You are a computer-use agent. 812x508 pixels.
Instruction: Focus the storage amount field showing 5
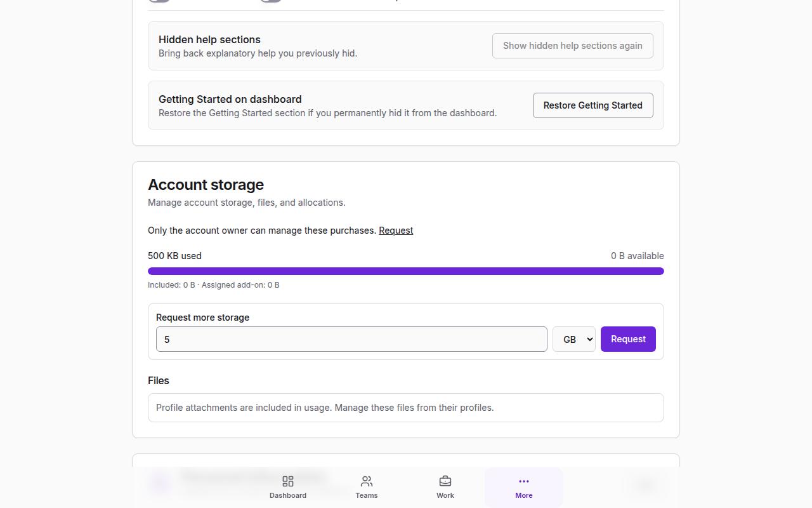click(x=351, y=339)
